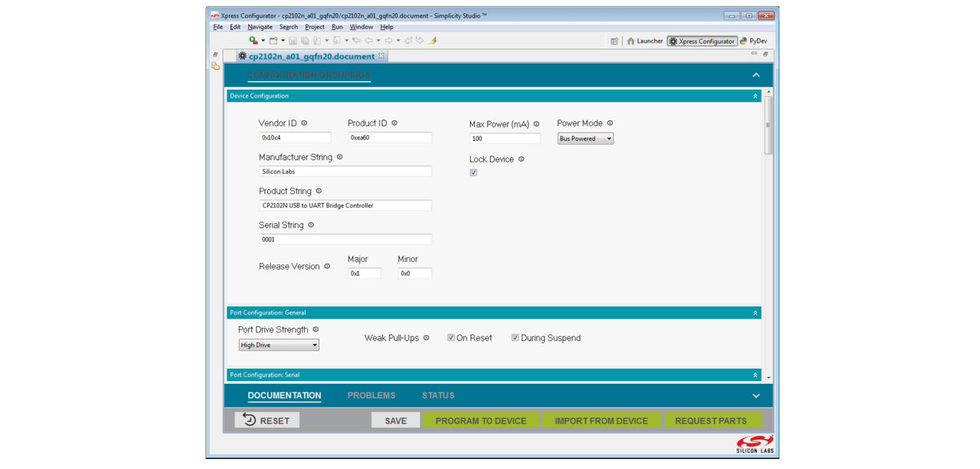Switch to the Documentation tab

284,395
